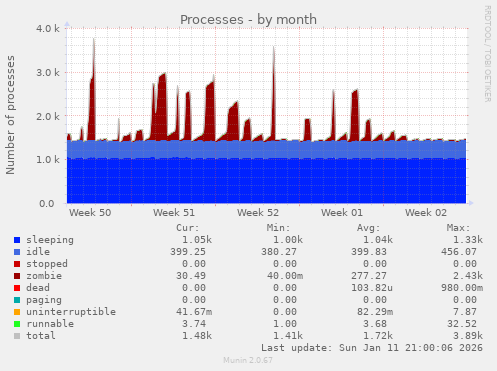Image resolution: width=497 pixels, height=371 pixels.
Task: Click the dead average value 103.82u
Action: (x=372, y=288)
